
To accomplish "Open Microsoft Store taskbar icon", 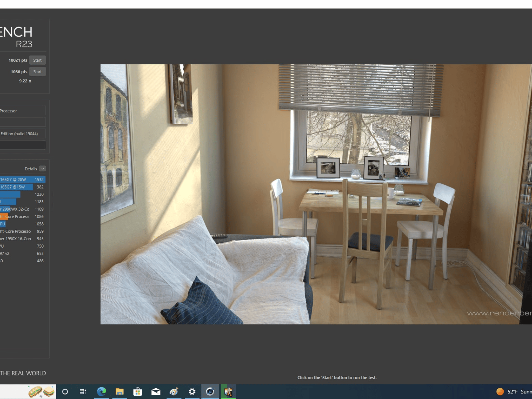I will (138, 391).
